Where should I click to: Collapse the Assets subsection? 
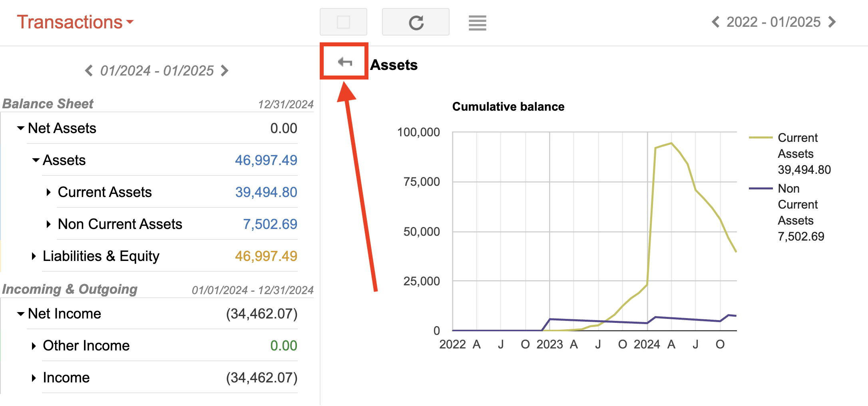[35, 160]
